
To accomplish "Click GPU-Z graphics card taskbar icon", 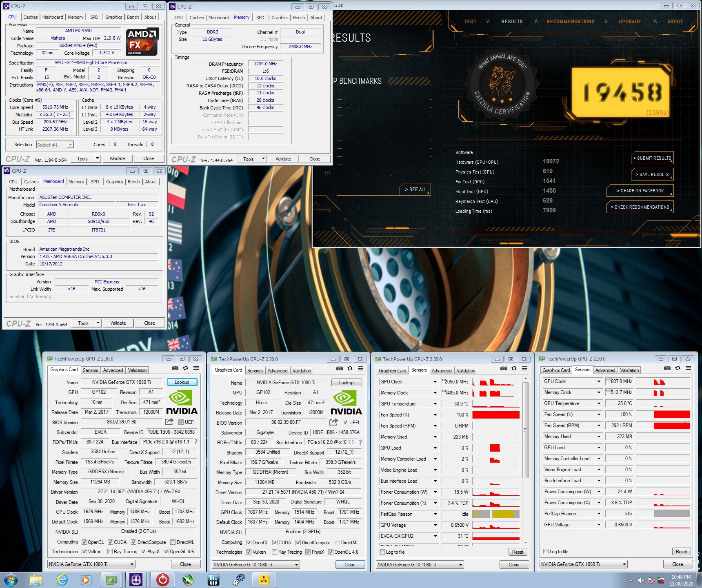I will tap(111, 580).
